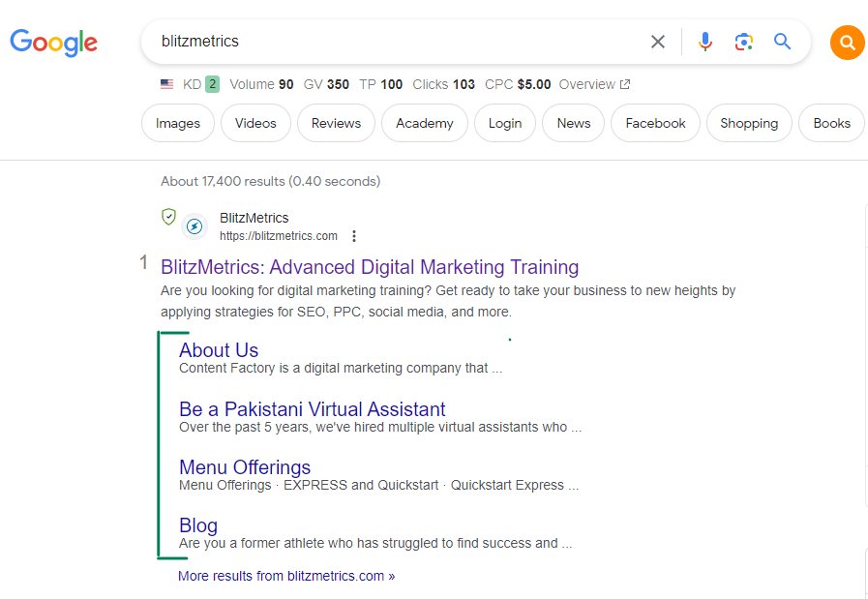
Task: Click the blue magnifier search icon
Action: 782,41
